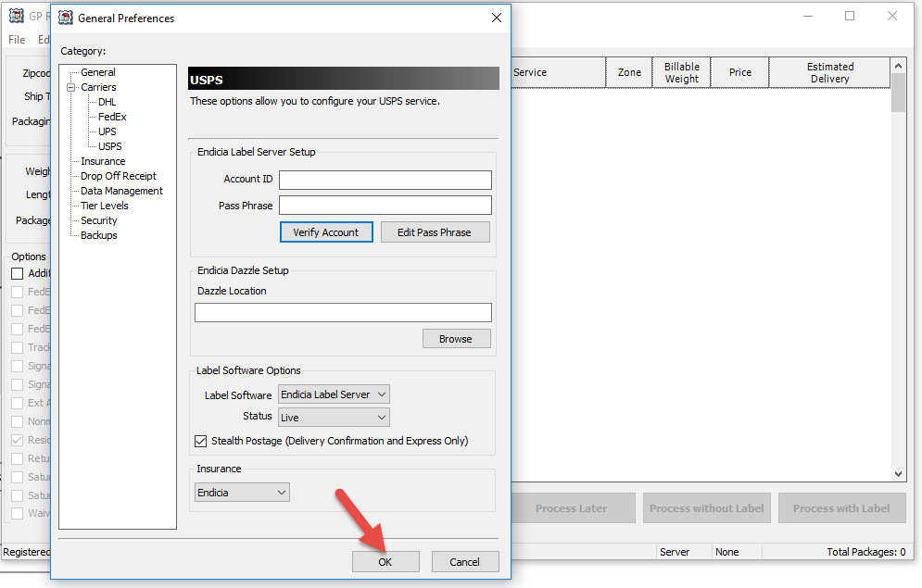Select DHL under Carriers
Viewport: 922px width, 588px height.
(x=107, y=102)
